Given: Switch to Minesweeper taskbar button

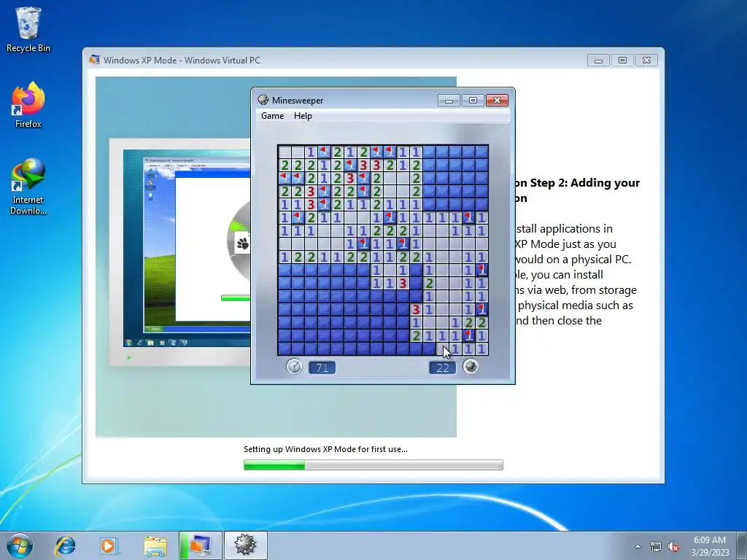Looking at the screenshot, I should tap(245, 545).
